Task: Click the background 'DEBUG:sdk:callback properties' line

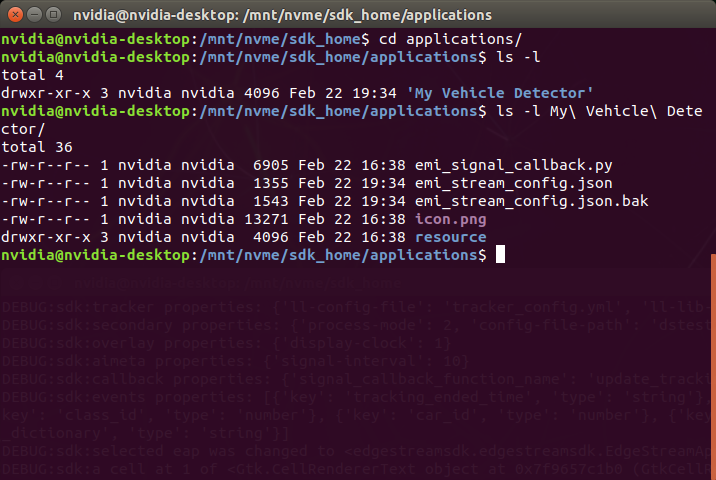Action: click(356, 379)
